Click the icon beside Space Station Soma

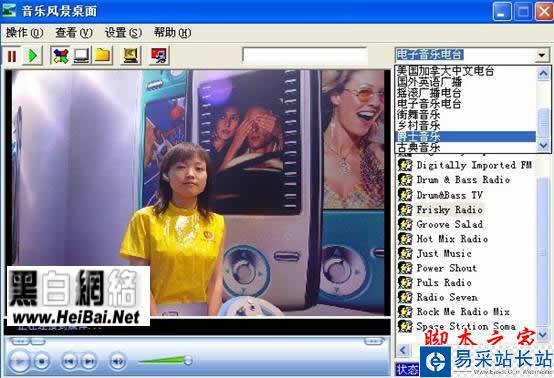pos(405,326)
